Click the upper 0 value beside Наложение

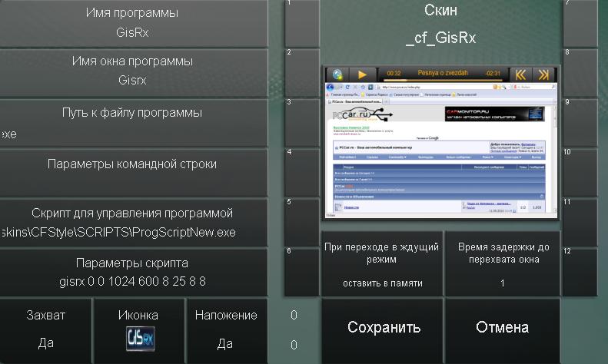(x=294, y=315)
